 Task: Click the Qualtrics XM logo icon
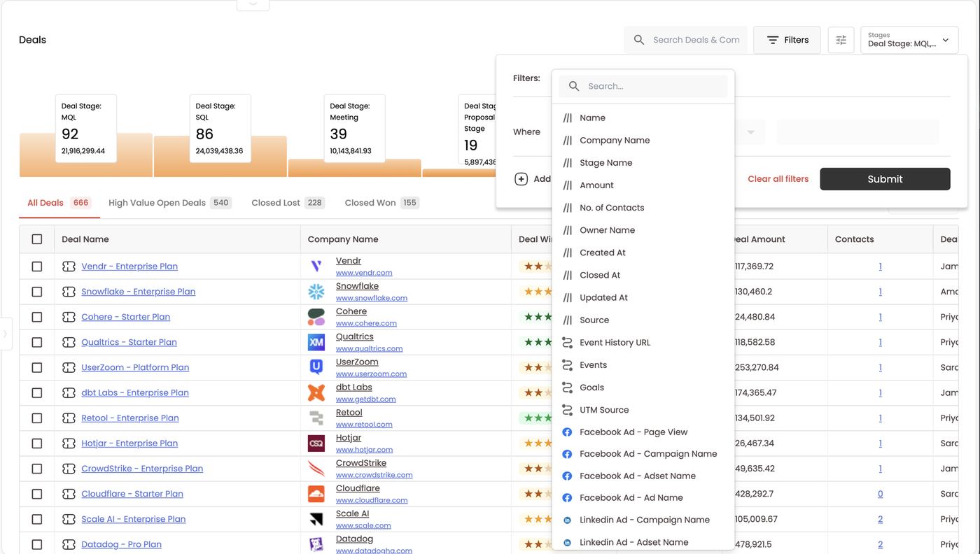pyautogui.click(x=316, y=342)
